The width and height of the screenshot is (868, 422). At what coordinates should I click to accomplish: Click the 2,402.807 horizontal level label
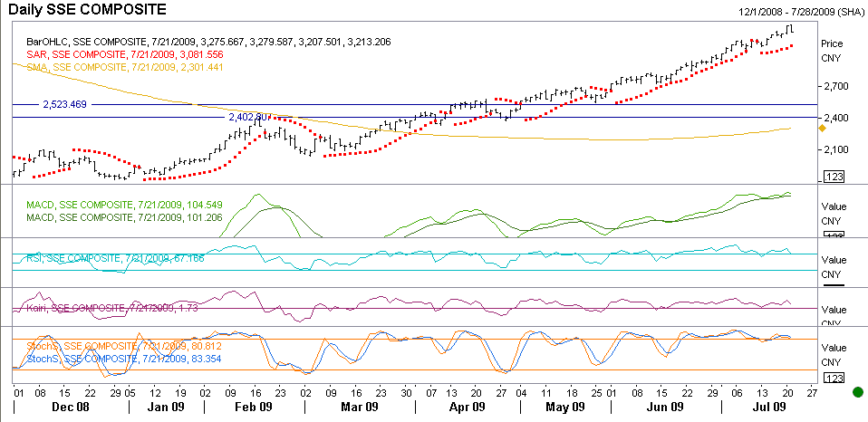tap(249, 117)
